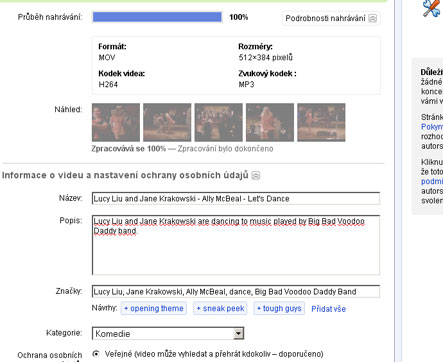Click the Přidat vše link
The image size is (443, 362).
328,309
